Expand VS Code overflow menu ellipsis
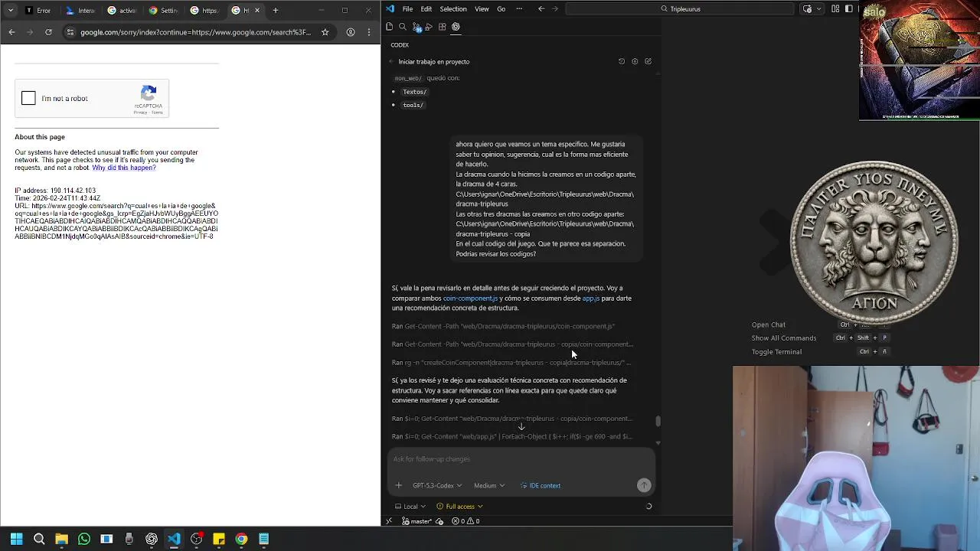Screen dimensions: 980x551 [520, 9]
